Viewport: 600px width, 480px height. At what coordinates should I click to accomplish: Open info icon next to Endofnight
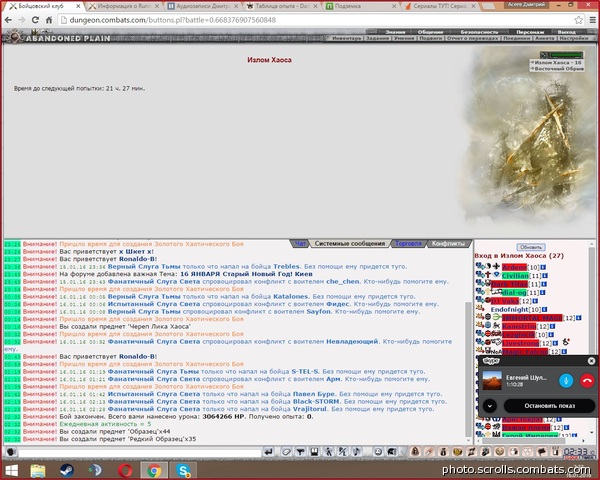coord(545,309)
